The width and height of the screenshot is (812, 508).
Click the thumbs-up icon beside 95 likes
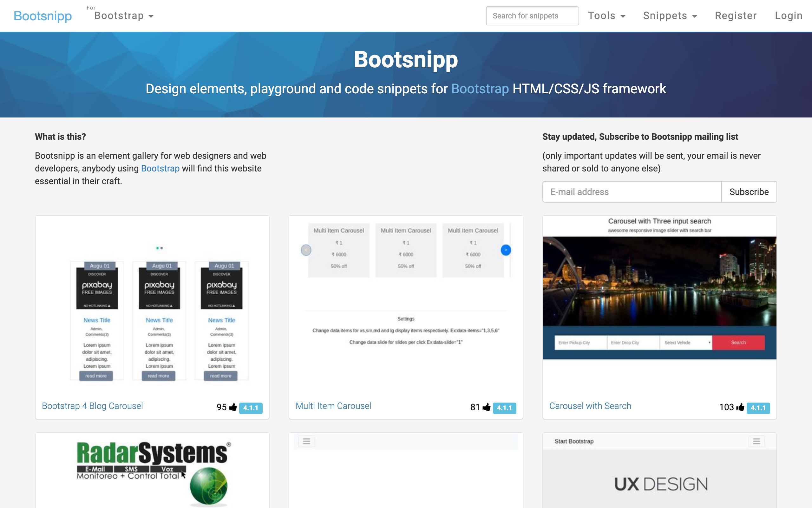(233, 407)
